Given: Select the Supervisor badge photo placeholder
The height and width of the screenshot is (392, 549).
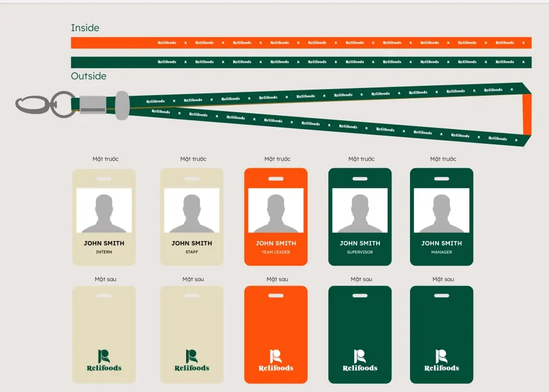Looking at the screenshot, I should tap(360, 210).
